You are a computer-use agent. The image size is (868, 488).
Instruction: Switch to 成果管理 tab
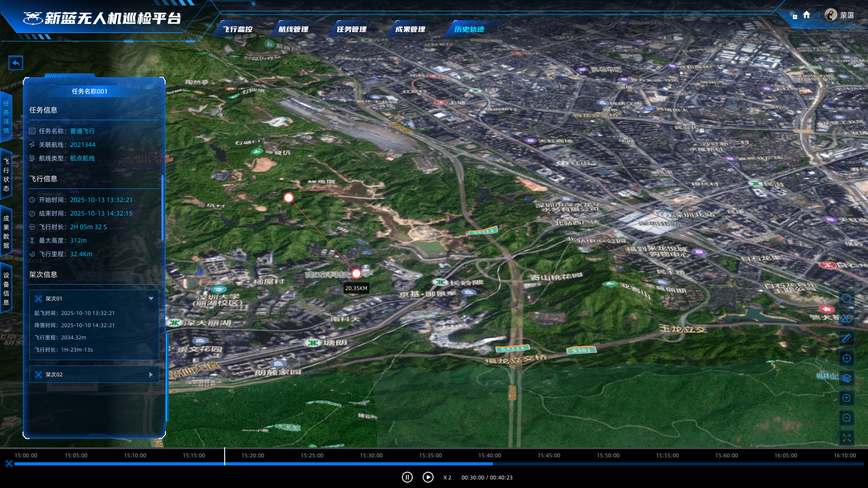click(x=410, y=29)
